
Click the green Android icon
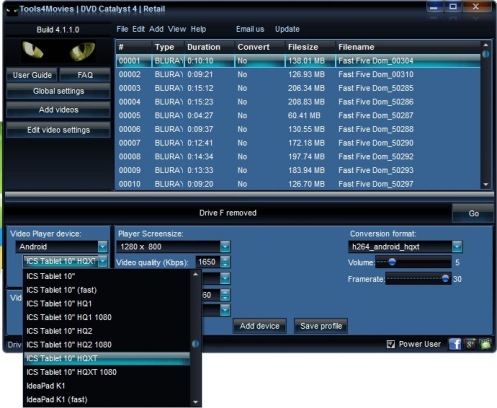[485, 344]
